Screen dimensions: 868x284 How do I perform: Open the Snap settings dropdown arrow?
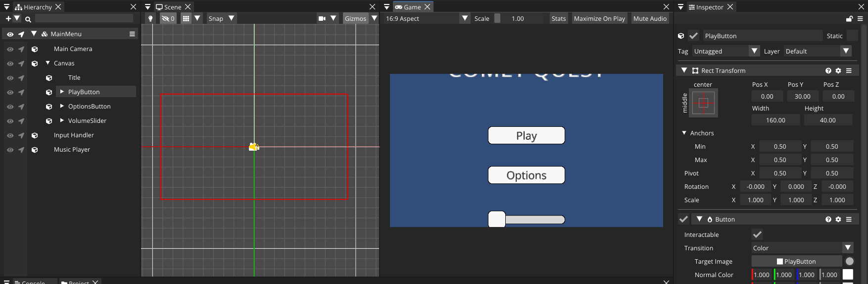click(x=231, y=18)
